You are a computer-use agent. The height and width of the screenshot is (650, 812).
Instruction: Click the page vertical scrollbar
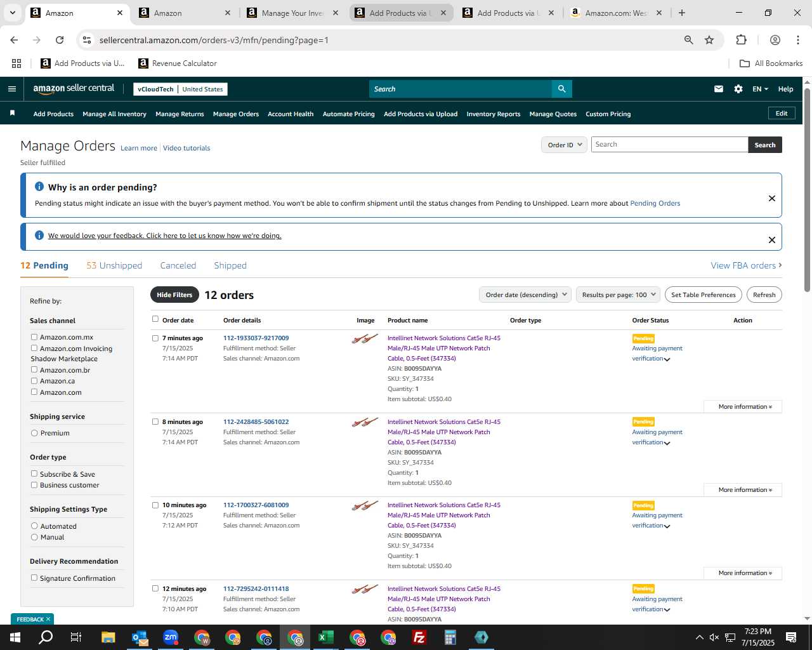[x=807, y=190]
